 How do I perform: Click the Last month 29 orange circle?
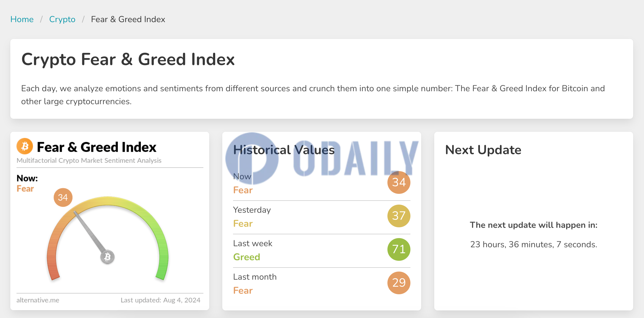pos(399,283)
